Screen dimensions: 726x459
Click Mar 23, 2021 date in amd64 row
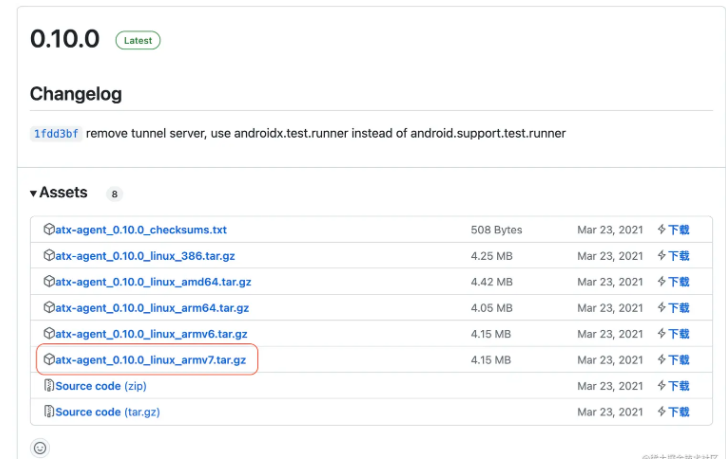coord(610,282)
